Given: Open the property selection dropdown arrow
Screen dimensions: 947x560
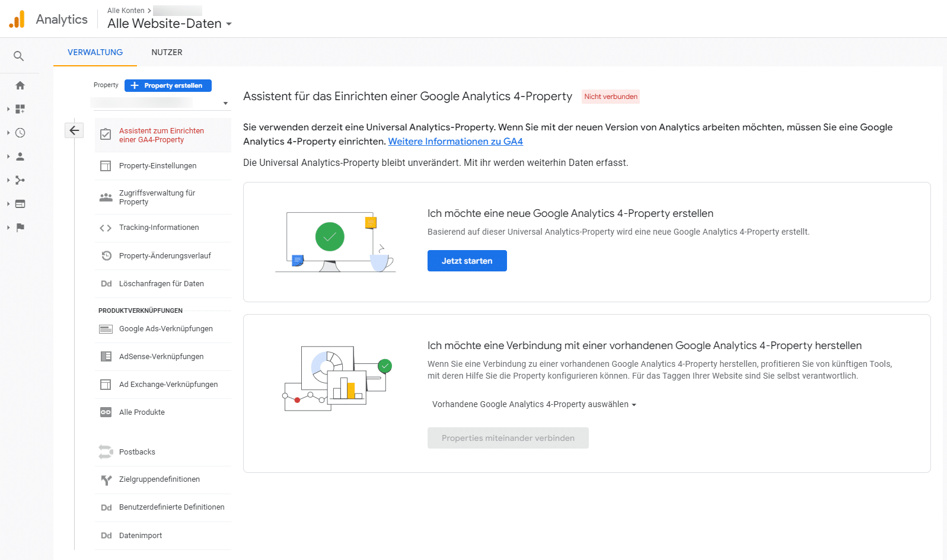Looking at the screenshot, I should pos(225,103).
